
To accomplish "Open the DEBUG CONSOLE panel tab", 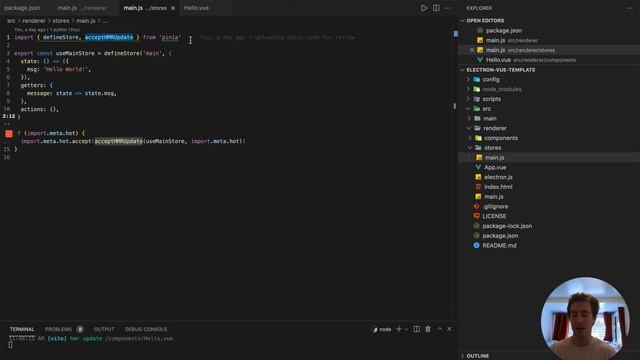I will [x=146, y=329].
